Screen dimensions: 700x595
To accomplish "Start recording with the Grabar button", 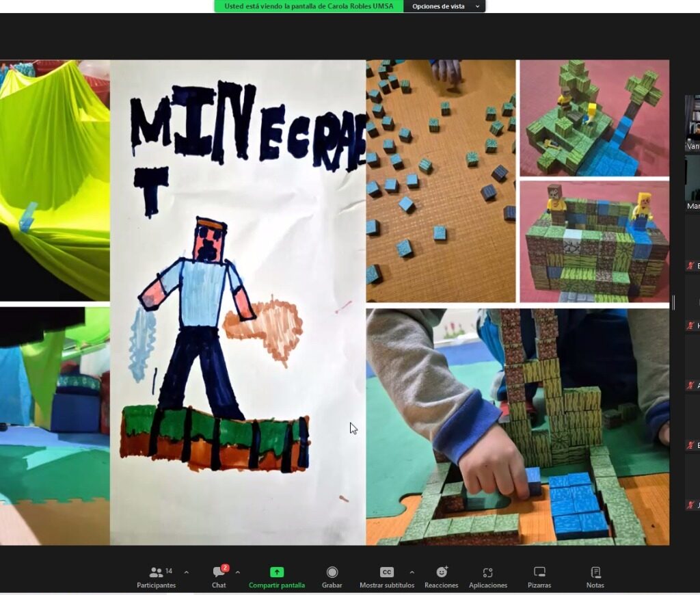I will point(332,577).
